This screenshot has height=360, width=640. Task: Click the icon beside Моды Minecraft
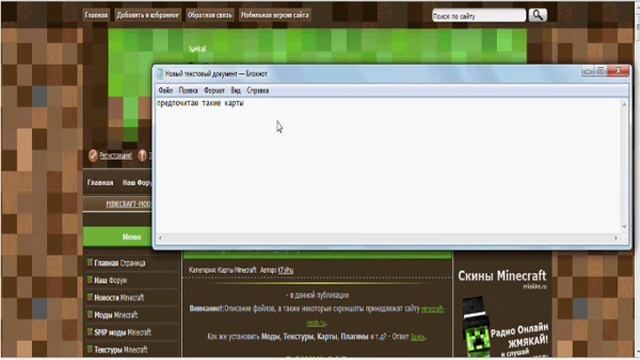click(x=89, y=314)
